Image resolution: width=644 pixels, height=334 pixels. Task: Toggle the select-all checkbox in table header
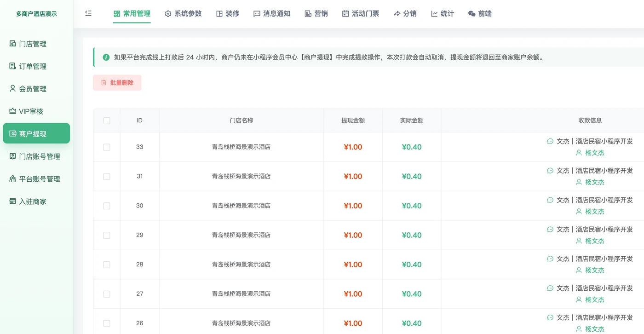[107, 121]
